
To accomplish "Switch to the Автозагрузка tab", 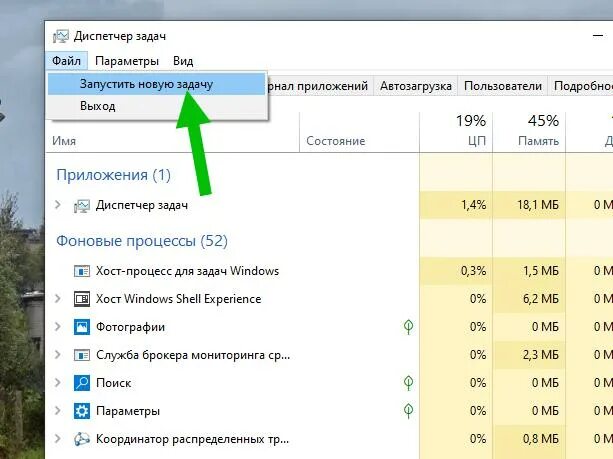I will [x=416, y=86].
